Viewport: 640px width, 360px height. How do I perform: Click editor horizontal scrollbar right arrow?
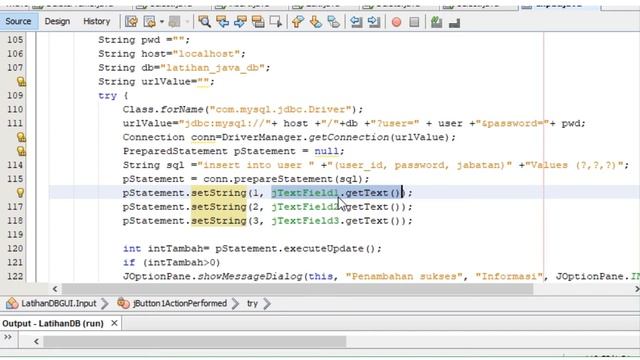pyautogui.click(x=636, y=289)
